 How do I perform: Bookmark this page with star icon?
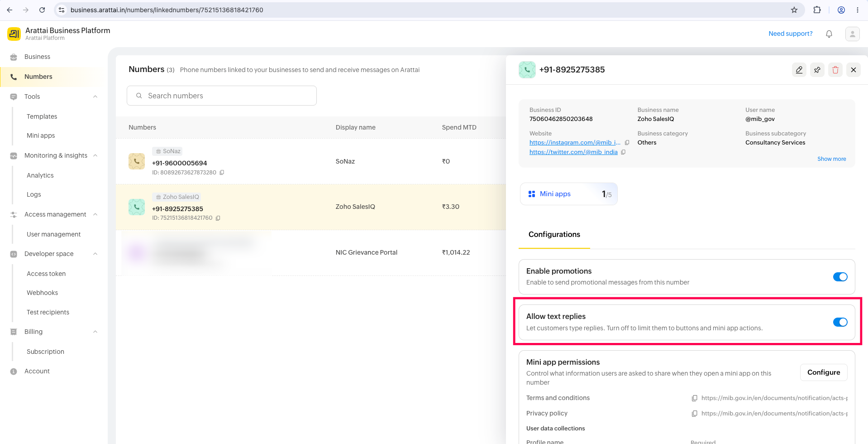click(x=794, y=10)
